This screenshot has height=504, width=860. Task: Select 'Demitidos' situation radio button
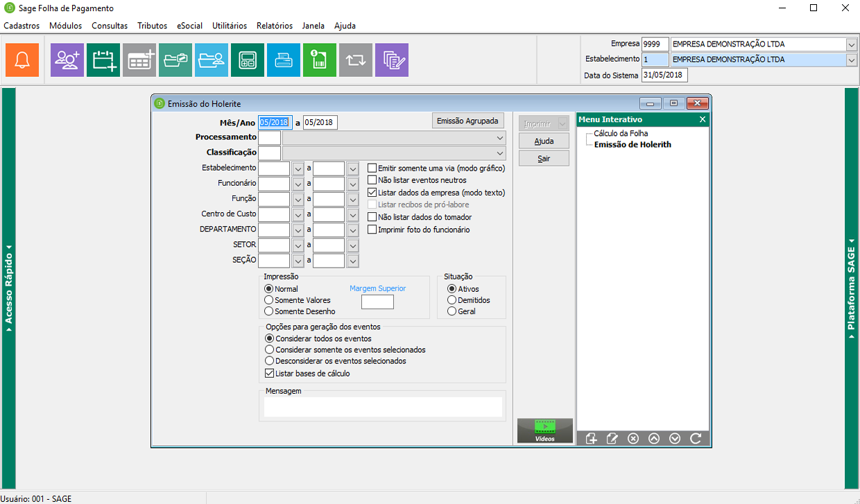[x=452, y=300]
